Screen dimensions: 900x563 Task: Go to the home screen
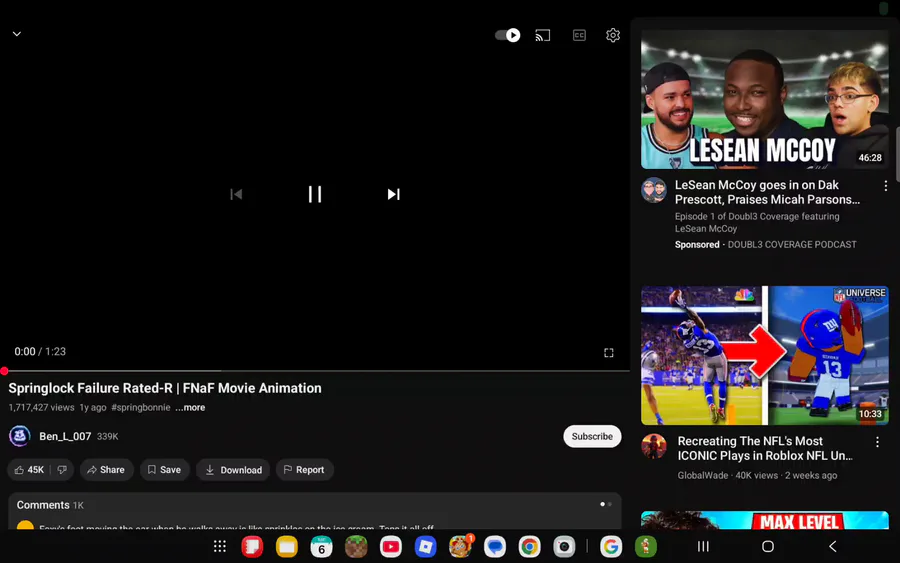(767, 546)
